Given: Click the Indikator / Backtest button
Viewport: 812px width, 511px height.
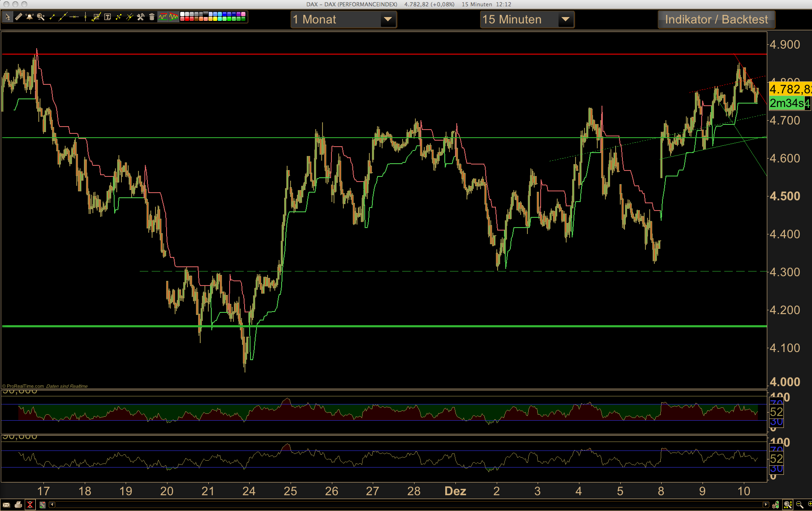Looking at the screenshot, I should (716, 20).
